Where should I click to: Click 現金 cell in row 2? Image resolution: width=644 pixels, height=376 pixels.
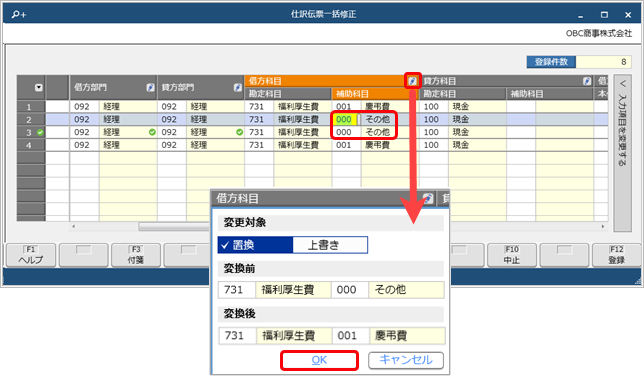[x=476, y=120]
